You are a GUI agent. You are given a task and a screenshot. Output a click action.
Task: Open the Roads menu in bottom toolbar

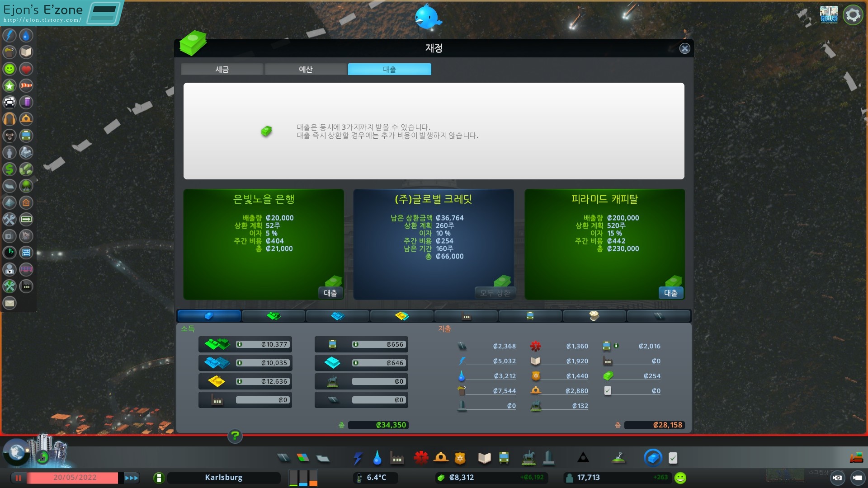pos(283,458)
